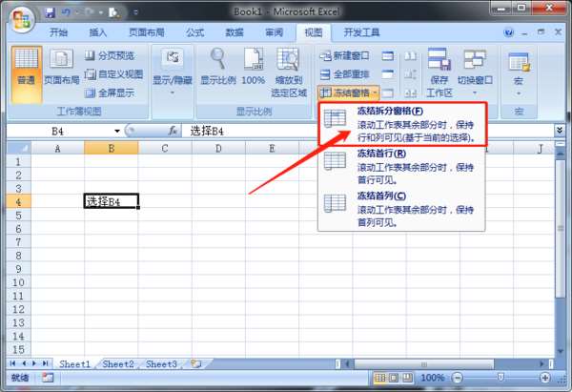This screenshot has height=392, width=572.
Task: Click the Select All corner button
Action: pos(19,148)
